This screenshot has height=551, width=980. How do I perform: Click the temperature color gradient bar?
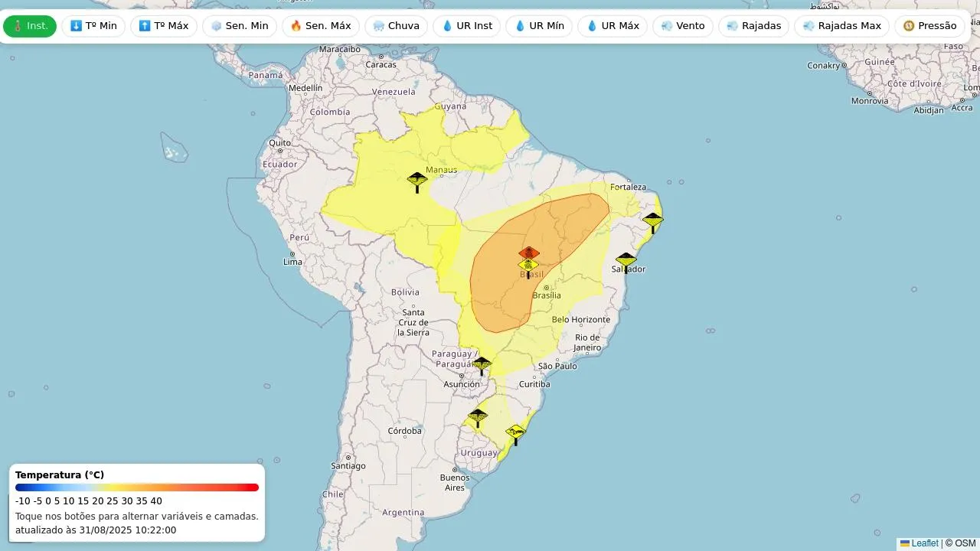tap(137, 487)
